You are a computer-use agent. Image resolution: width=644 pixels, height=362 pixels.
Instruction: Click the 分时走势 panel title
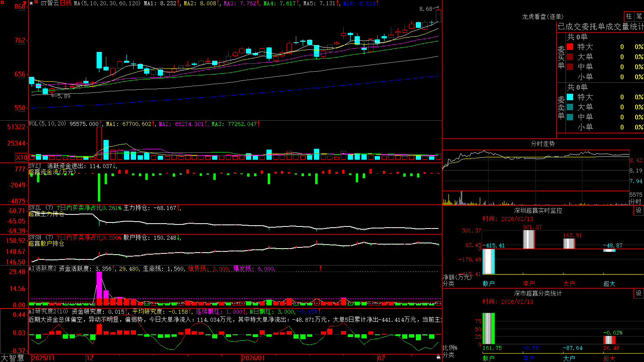pyautogui.click(x=543, y=144)
